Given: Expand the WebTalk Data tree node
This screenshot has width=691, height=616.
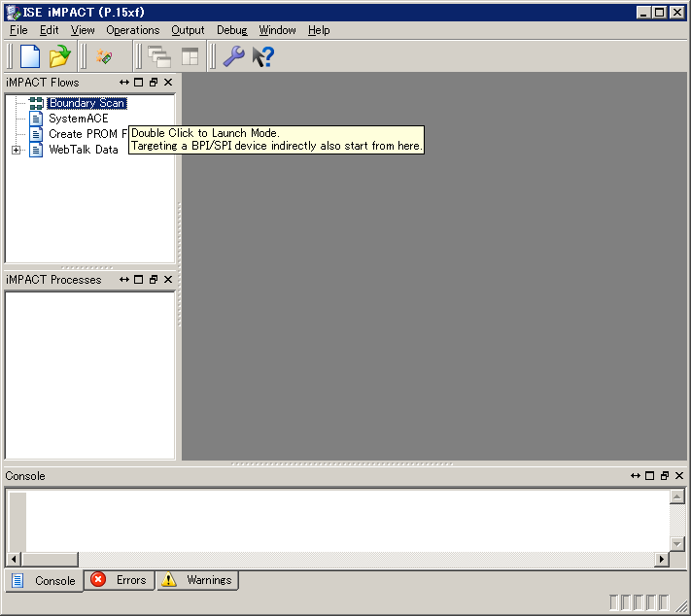Looking at the screenshot, I should pos(16,150).
